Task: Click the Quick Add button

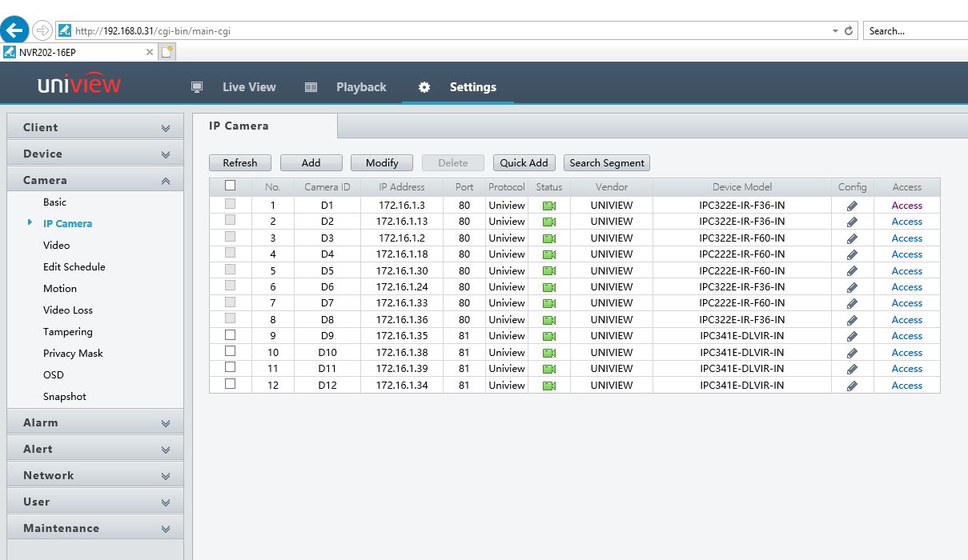Action: pos(524,162)
